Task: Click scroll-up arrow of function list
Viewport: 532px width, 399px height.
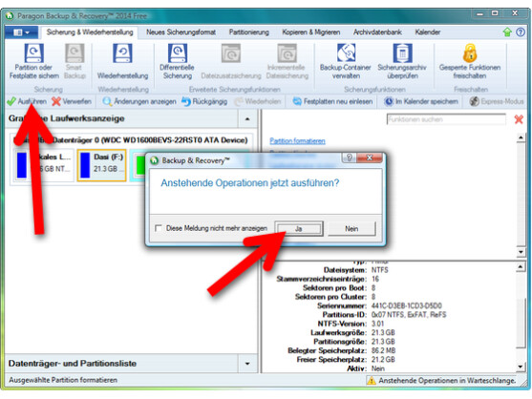Action: coord(521,137)
